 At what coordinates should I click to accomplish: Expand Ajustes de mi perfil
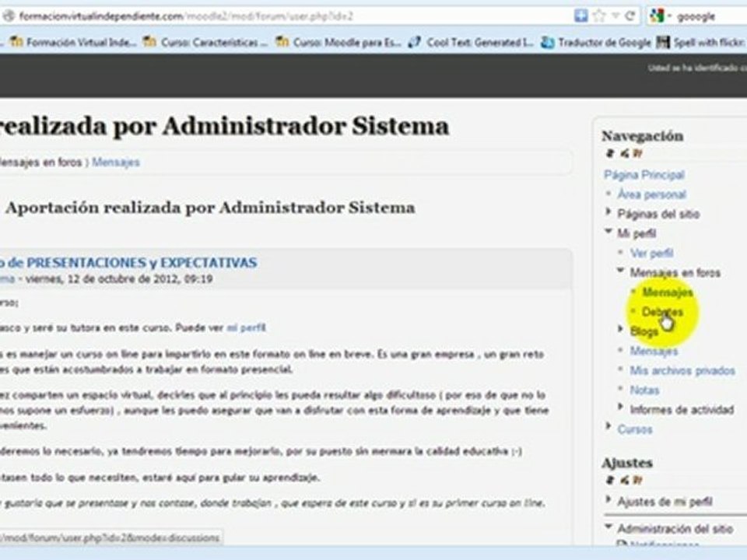[608, 499]
